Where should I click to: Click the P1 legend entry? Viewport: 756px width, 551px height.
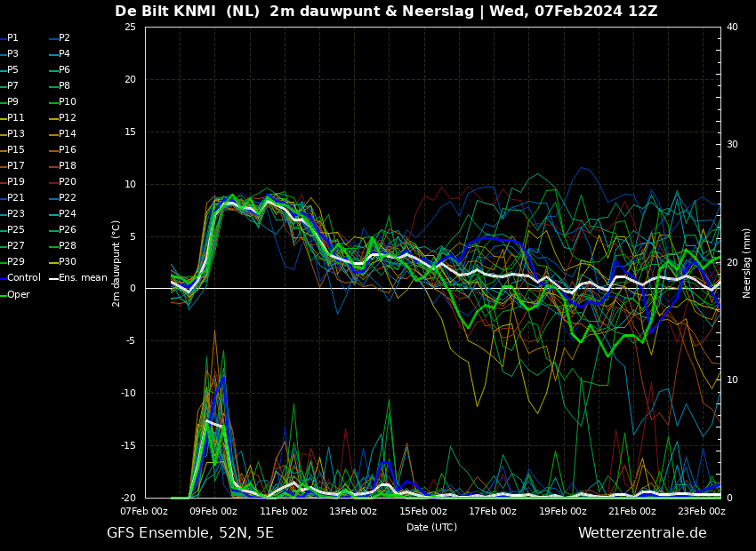pos(9,37)
